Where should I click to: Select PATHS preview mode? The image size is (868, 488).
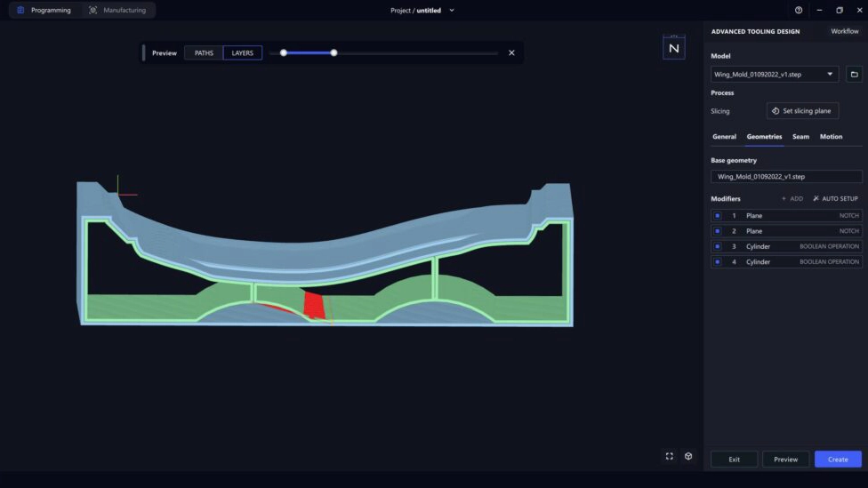tap(204, 53)
